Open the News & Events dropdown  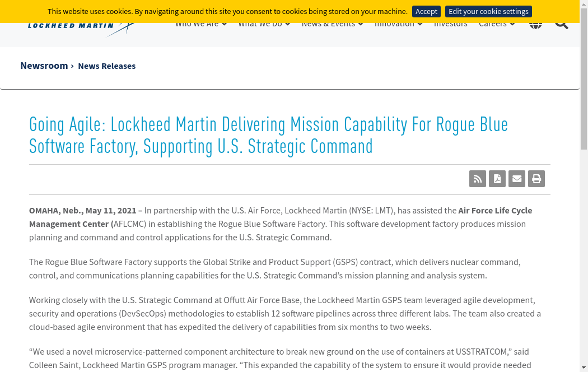click(332, 25)
